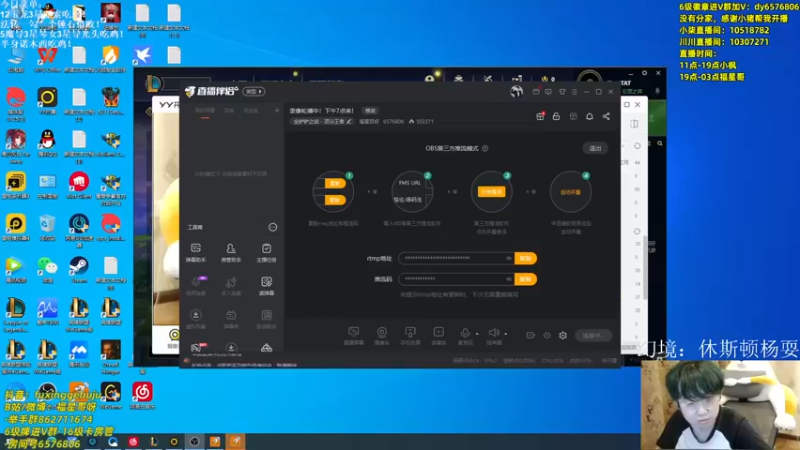This screenshot has height=450, width=800.
Task: Click the help icon beside OBS mode title
Action: tap(485, 148)
